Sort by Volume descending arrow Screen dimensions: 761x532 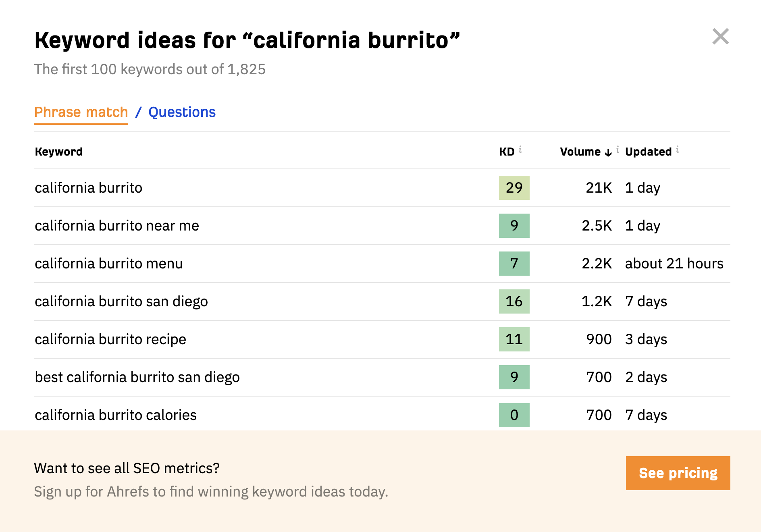pyautogui.click(x=608, y=152)
